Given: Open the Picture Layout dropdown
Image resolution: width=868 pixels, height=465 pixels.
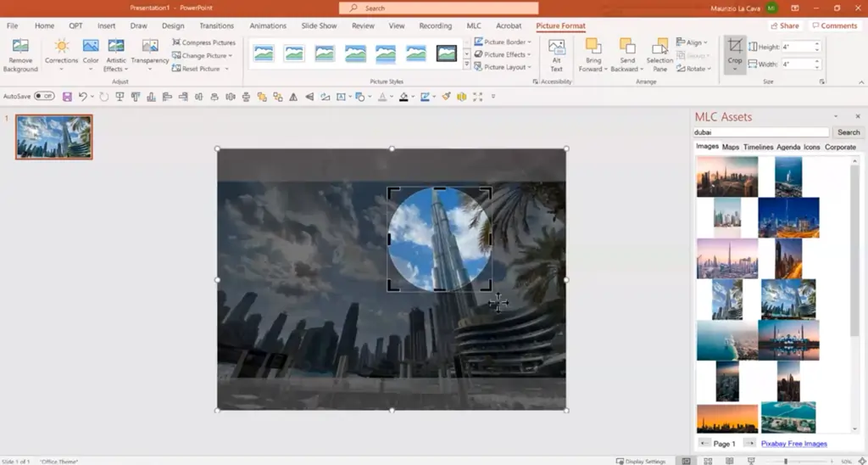Looking at the screenshot, I should (x=504, y=67).
